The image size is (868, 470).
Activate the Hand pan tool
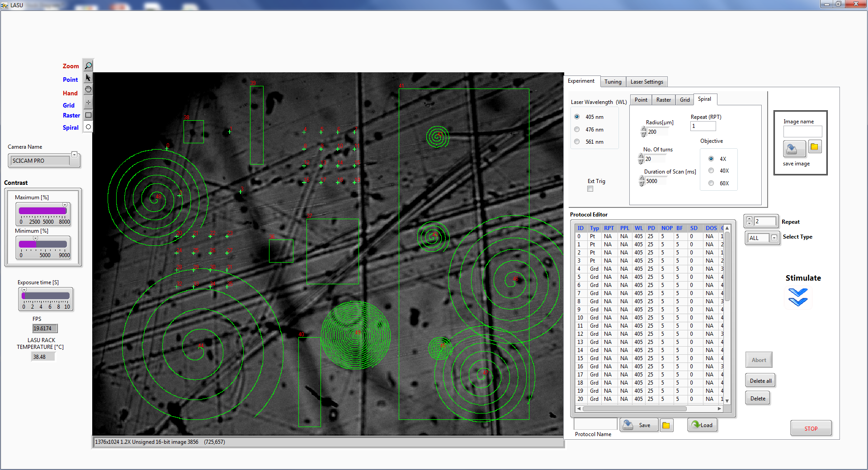[88, 89]
